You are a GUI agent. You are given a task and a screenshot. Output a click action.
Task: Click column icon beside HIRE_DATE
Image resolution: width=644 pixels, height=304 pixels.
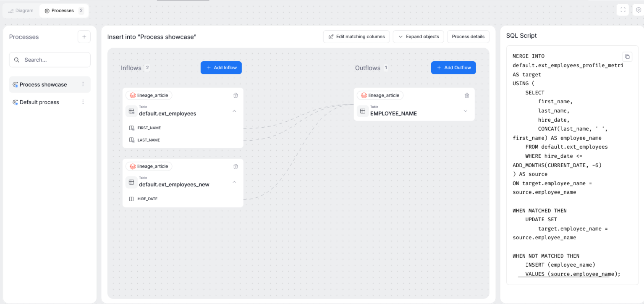[x=132, y=199]
